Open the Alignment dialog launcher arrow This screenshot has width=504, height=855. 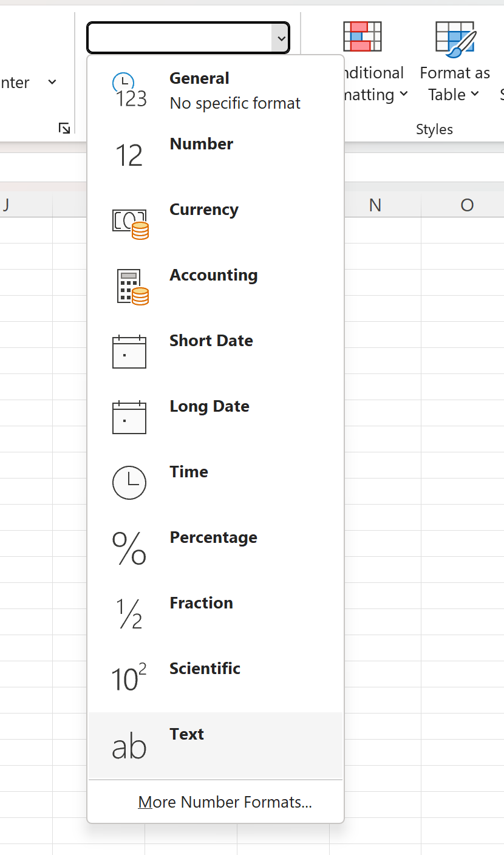(64, 128)
